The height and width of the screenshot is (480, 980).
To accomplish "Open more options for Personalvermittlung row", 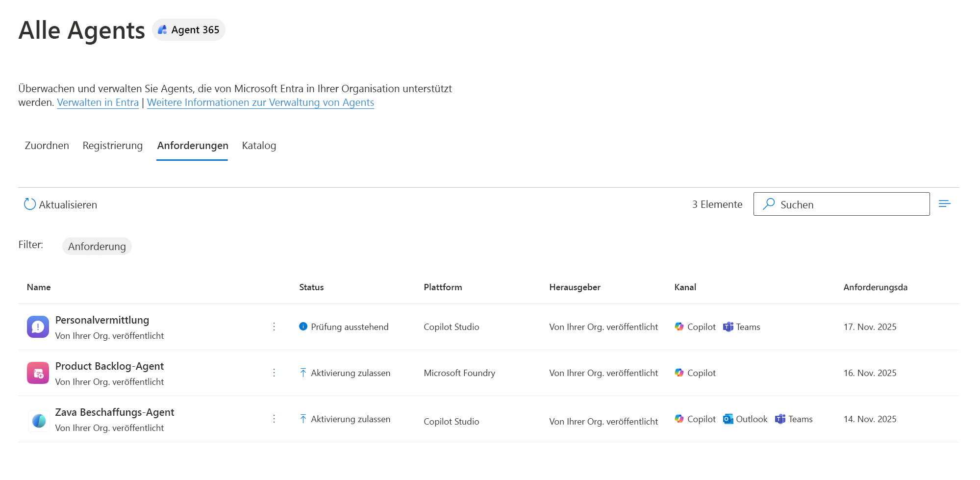I will pyautogui.click(x=274, y=327).
